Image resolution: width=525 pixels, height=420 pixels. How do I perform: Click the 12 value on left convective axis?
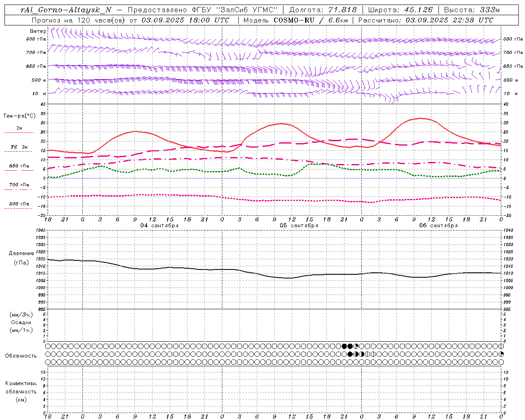(43, 372)
